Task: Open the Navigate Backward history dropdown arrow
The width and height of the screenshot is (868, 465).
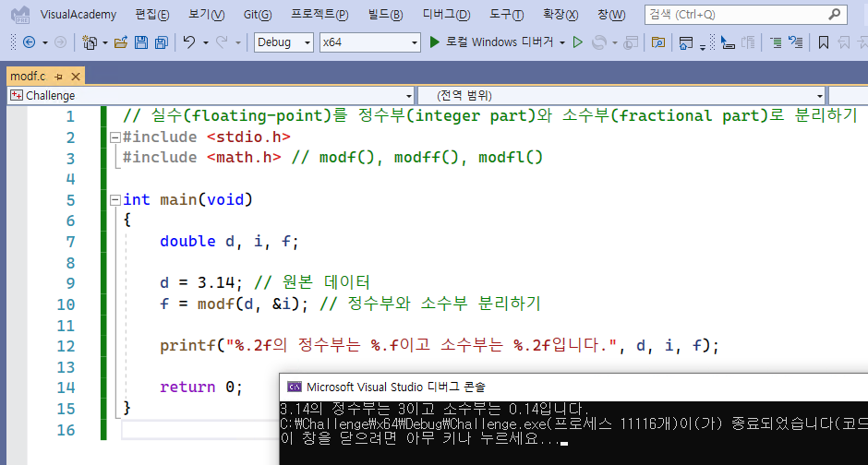Action: (45, 42)
